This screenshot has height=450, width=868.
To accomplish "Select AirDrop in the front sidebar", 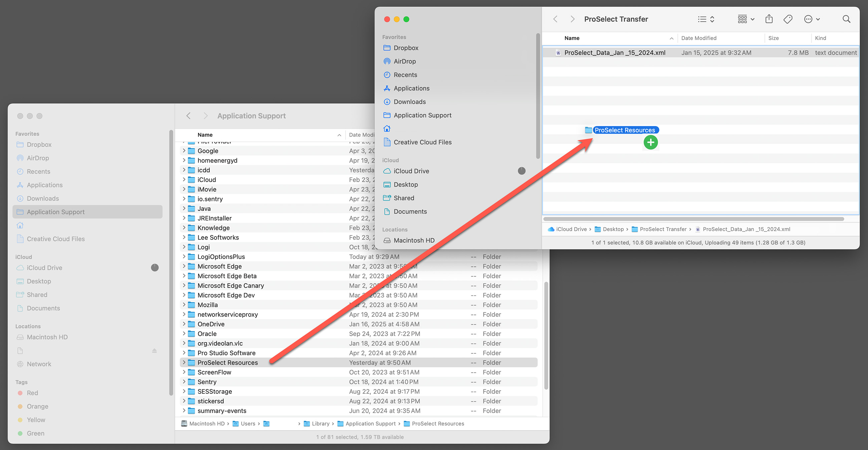I will pos(404,61).
